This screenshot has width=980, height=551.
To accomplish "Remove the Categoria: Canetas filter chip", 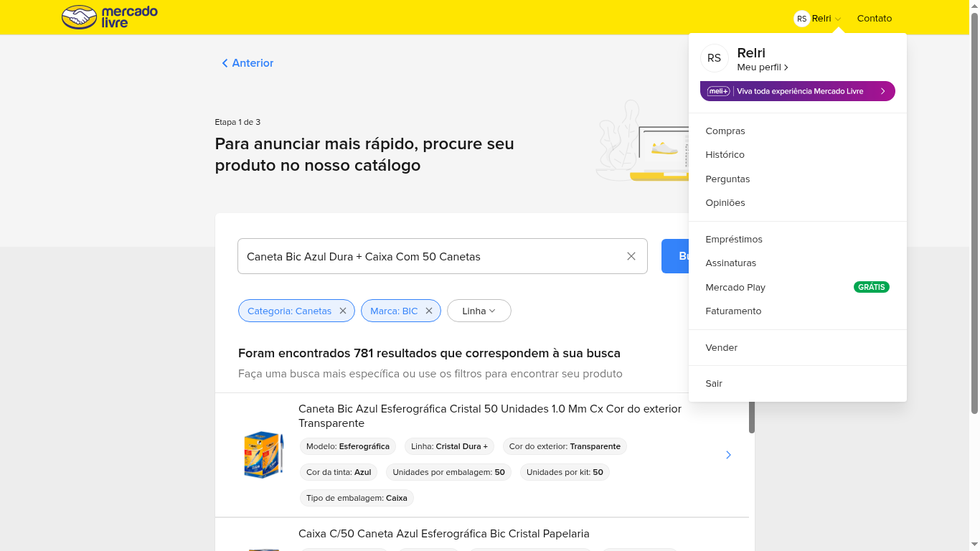I will 343,311.
